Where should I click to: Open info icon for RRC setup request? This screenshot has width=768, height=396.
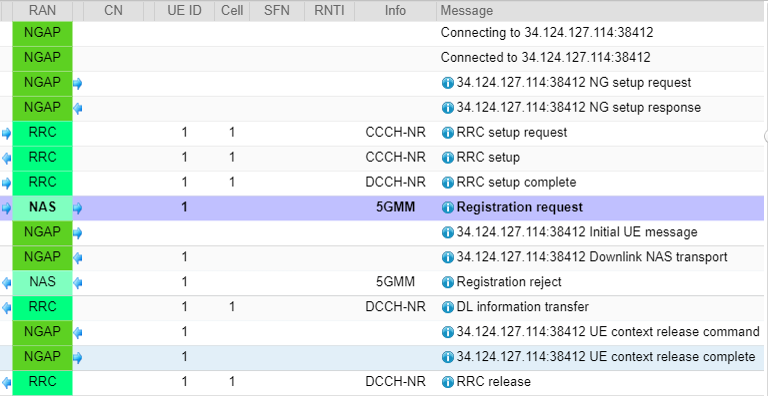coord(447,133)
